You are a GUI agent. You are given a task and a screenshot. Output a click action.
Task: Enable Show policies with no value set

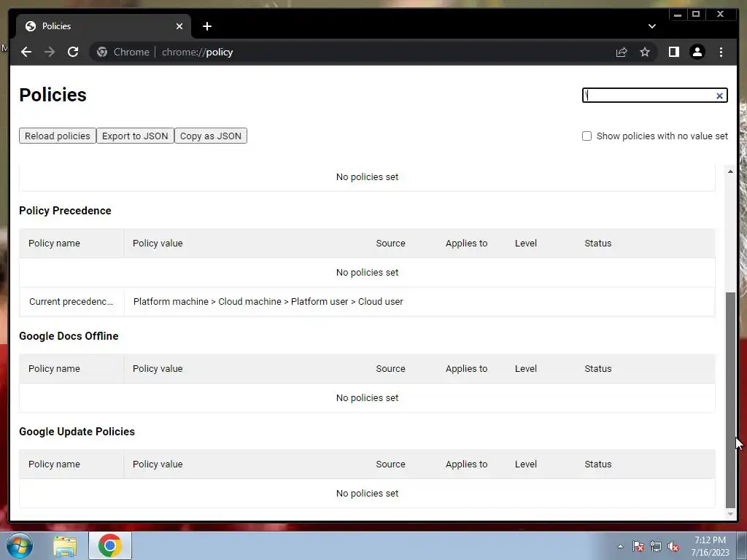coord(587,136)
